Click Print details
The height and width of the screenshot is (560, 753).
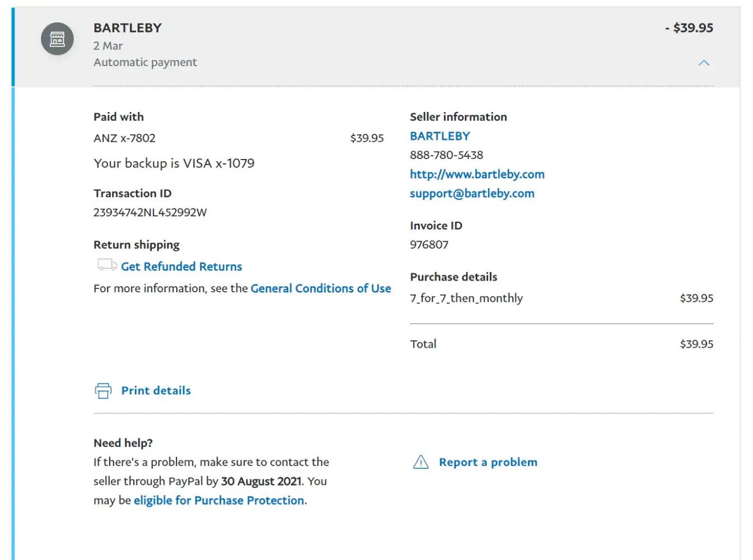tap(156, 391)
